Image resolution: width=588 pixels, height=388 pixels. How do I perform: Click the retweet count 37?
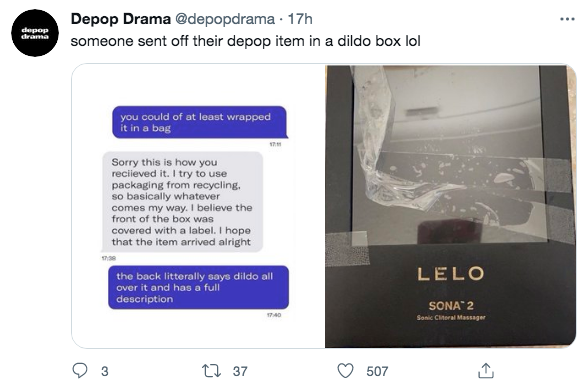(240, 371)
